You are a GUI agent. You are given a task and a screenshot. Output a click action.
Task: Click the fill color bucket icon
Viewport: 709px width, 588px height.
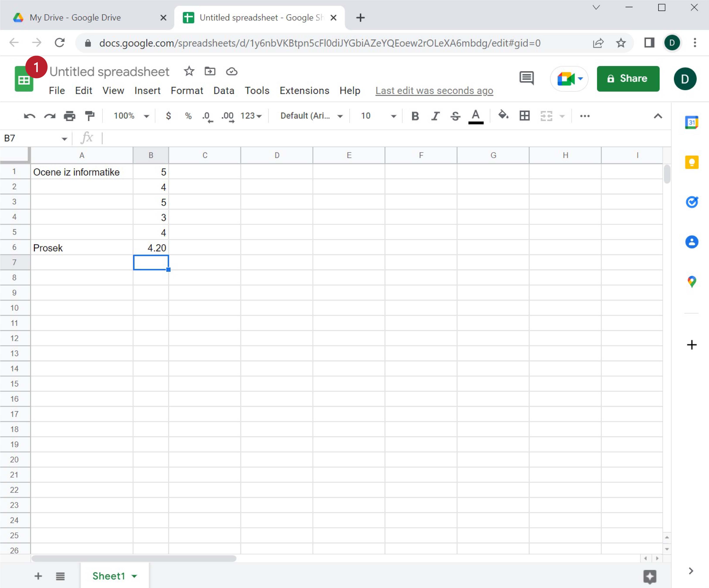coord(503,115)
